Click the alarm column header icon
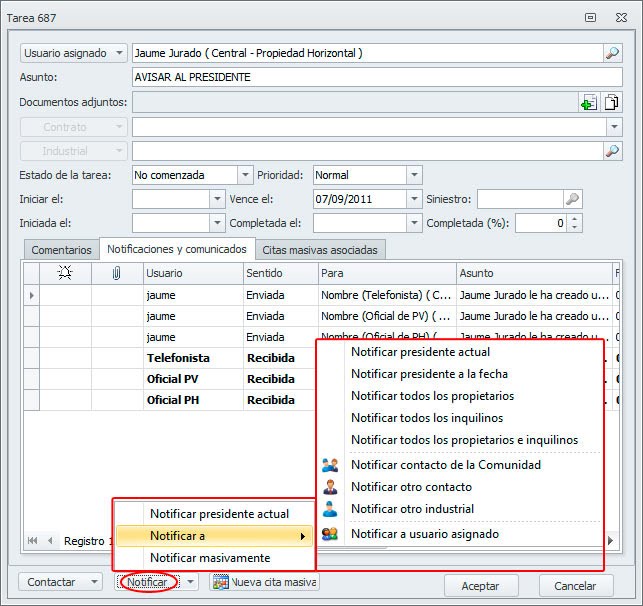Screen dimensions: 643x606 (65, 273)
